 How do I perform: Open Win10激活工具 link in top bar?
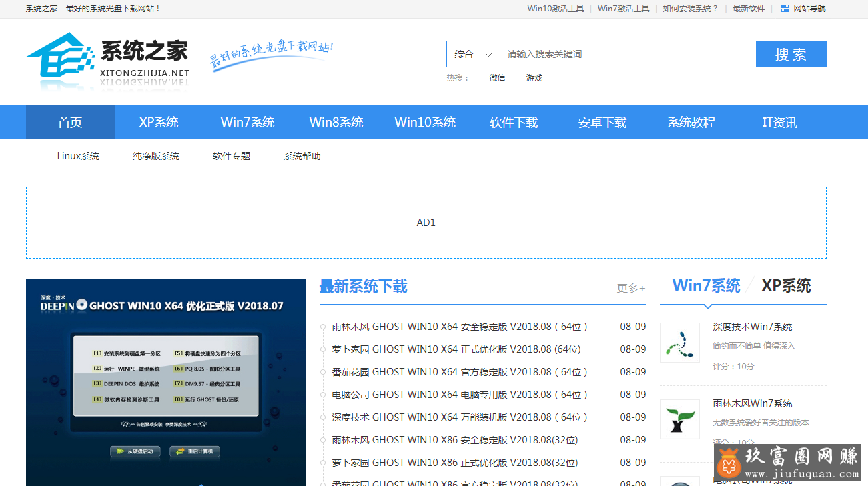click(555, 9)
